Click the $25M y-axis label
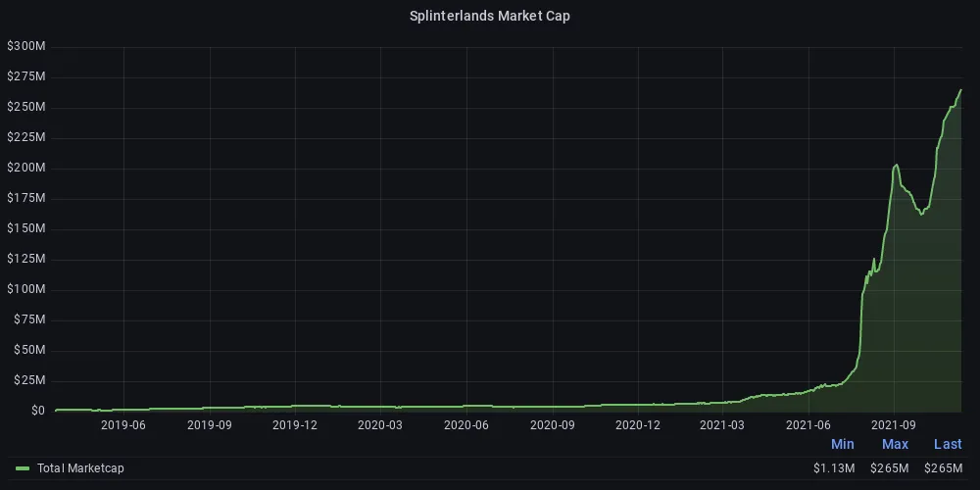 point(28,380)
